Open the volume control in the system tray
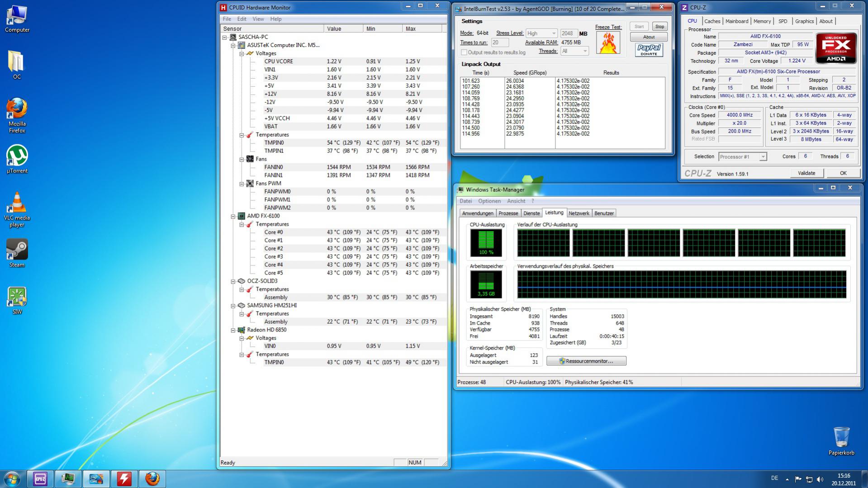The image size is (868, 488). pos(820,479)
